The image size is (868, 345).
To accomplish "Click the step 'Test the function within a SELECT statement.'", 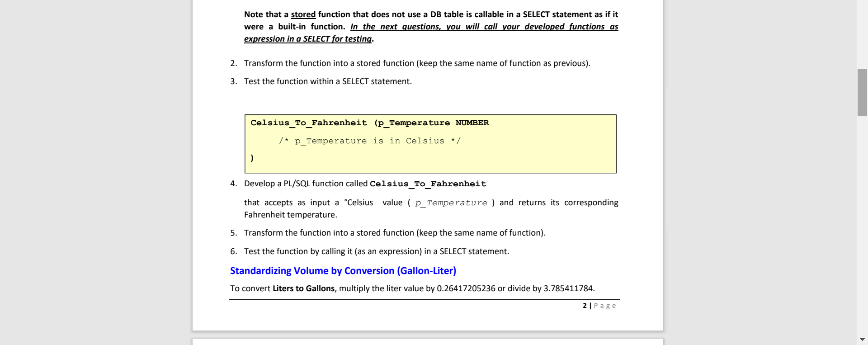I will pyautogui.click(x=328, y=81).
